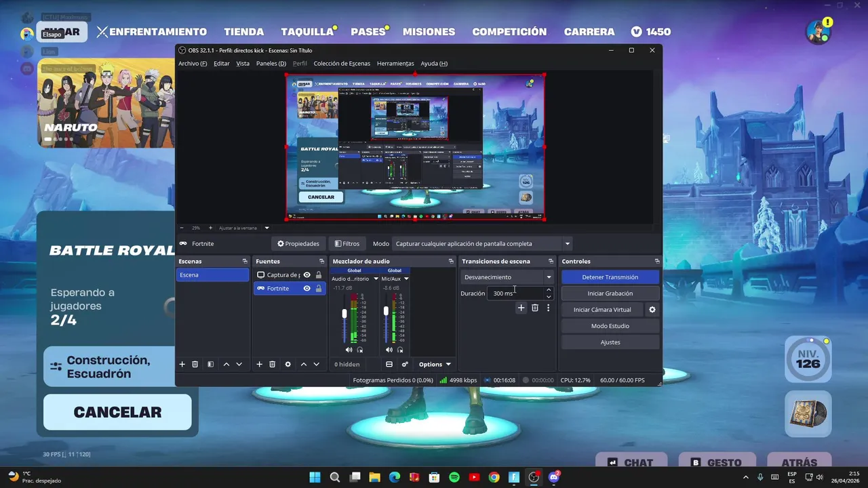
Task: Click Iniciar Cámara Virtual
Action: tap(602, 310)
